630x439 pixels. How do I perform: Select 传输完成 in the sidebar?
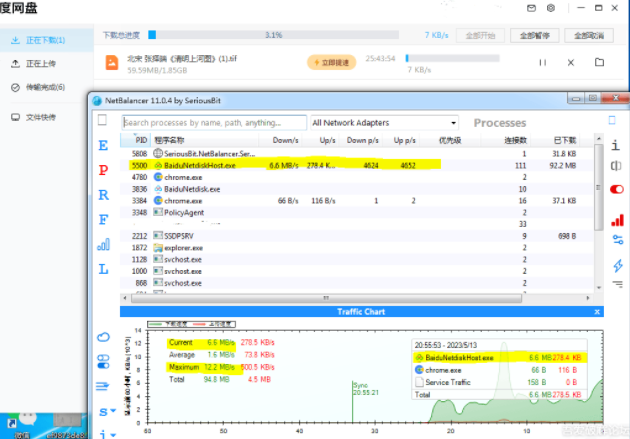44,88
